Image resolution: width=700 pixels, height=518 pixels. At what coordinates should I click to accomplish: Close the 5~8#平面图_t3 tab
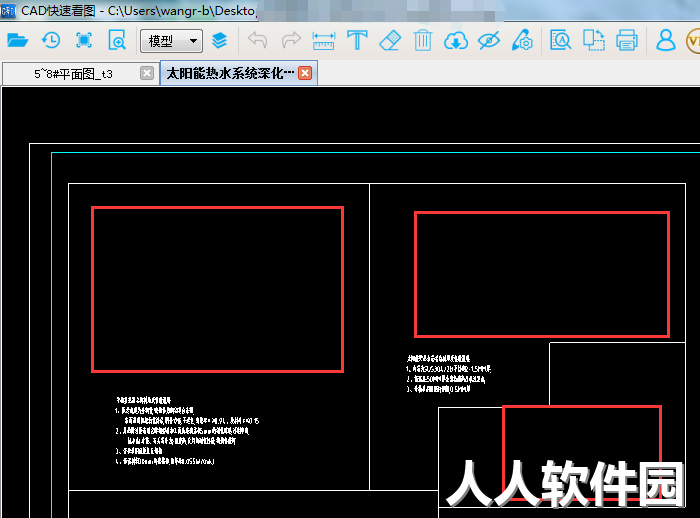[147, 73]
